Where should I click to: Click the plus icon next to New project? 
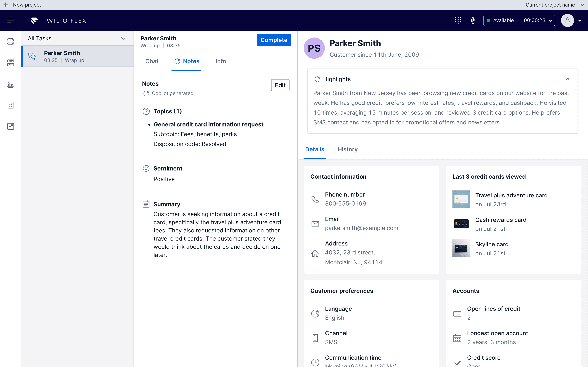6,5
